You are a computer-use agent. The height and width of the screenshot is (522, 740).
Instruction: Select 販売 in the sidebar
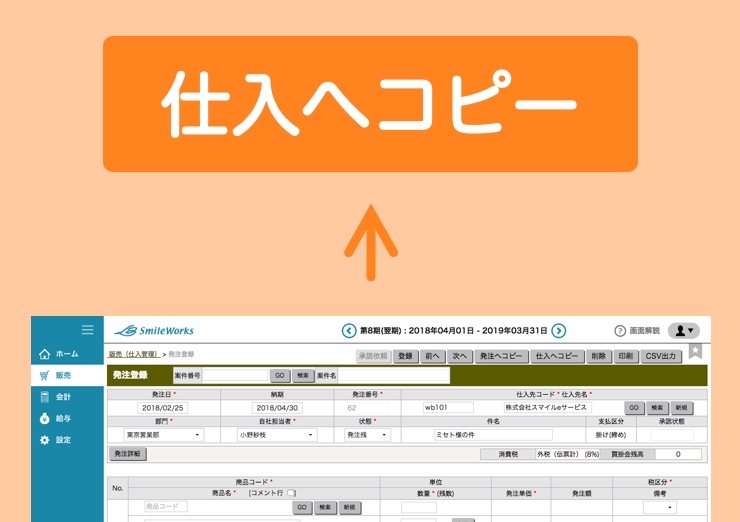pos(67,375)
